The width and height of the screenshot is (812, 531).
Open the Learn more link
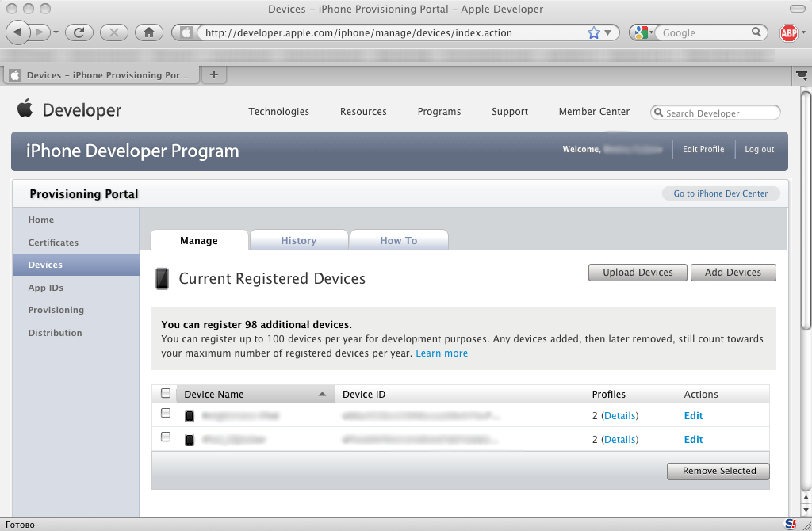pos(442,353)
